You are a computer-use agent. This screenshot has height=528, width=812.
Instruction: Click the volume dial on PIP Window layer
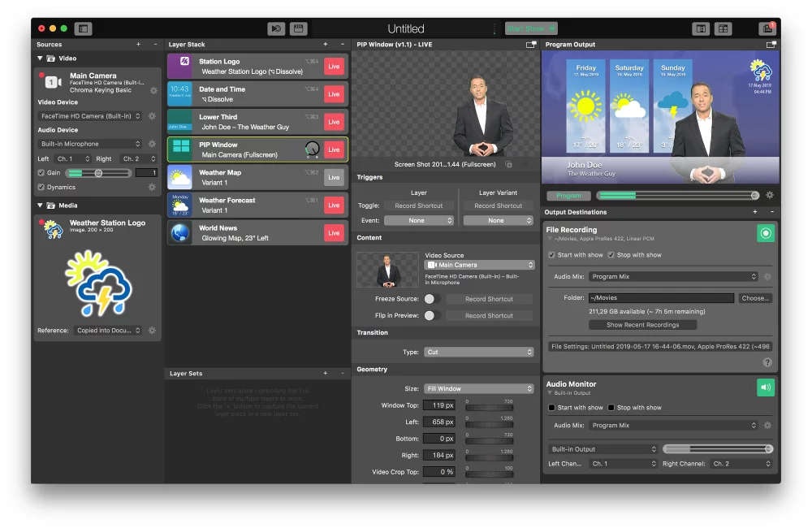pos(313,149)
